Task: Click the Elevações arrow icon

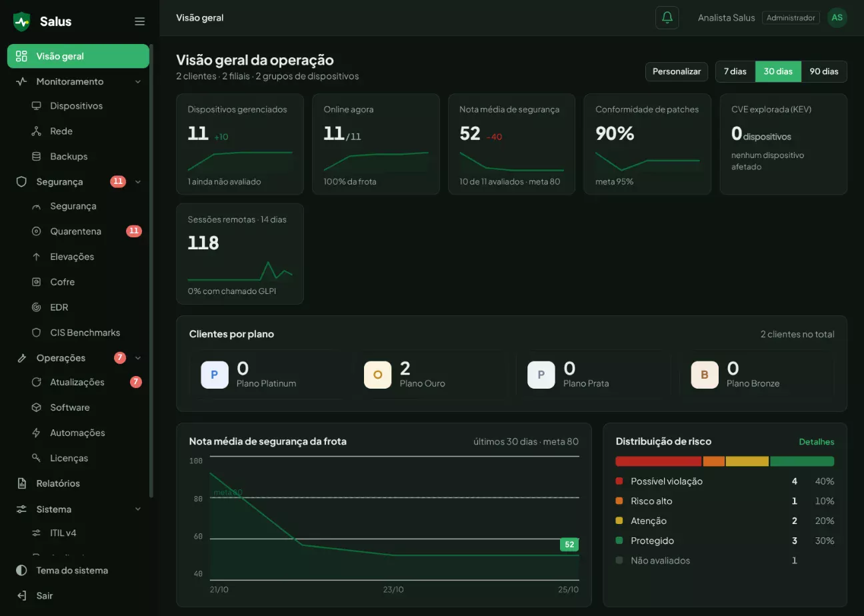Action: pos(37,257)
